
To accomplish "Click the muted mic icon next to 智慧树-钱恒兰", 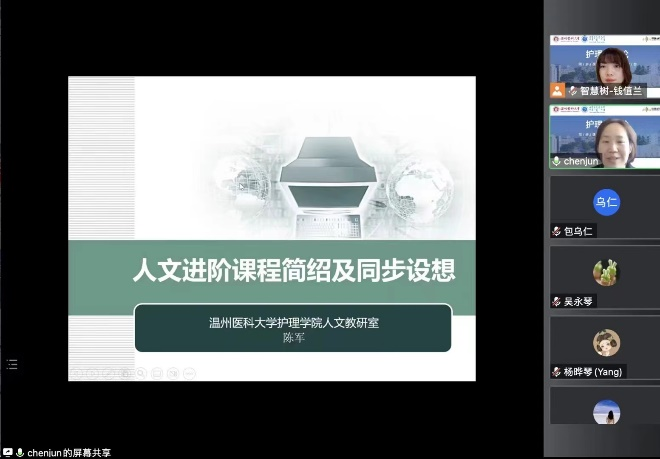I will click(x=570, y=90).
